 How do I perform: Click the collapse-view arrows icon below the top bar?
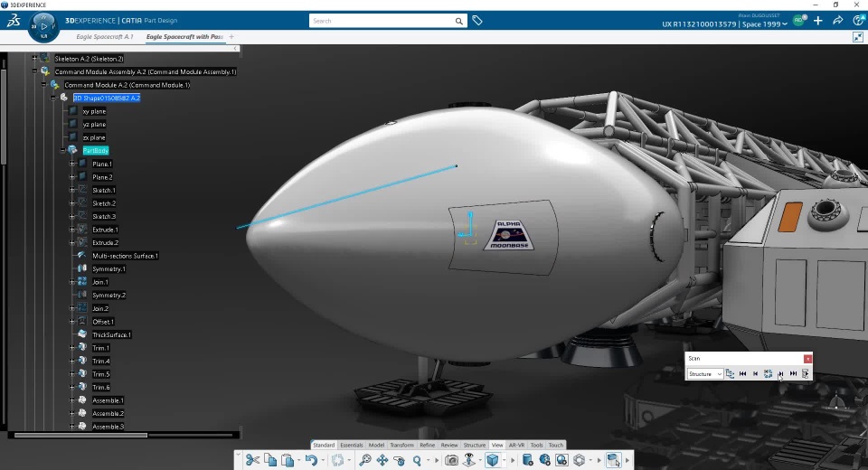point(858,36)
